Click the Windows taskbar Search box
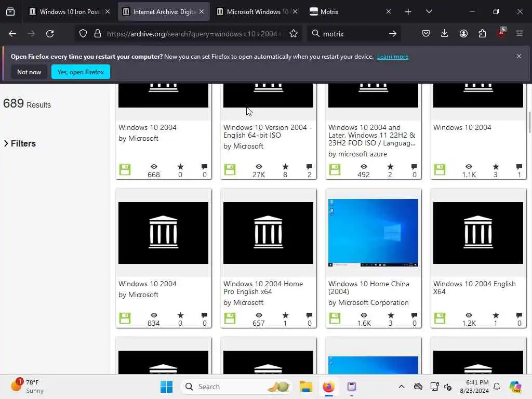 point(237,387)
